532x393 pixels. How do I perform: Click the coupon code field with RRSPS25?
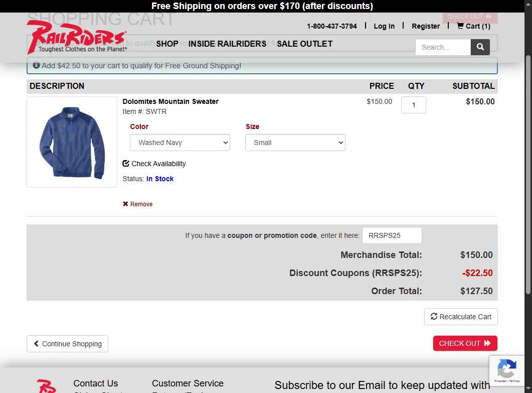coord(392,235)
